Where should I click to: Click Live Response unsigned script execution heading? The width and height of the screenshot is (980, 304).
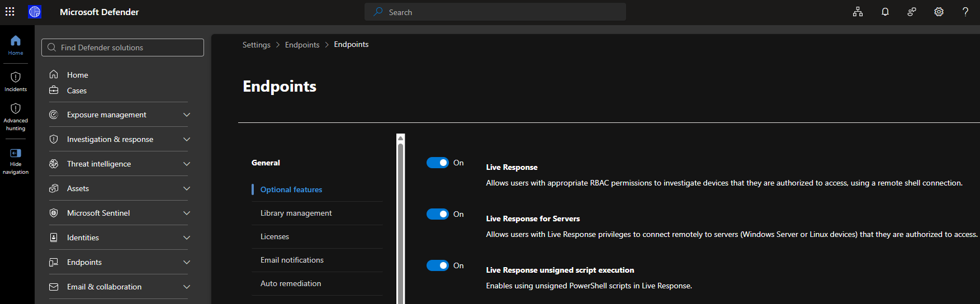pos(560,270)
